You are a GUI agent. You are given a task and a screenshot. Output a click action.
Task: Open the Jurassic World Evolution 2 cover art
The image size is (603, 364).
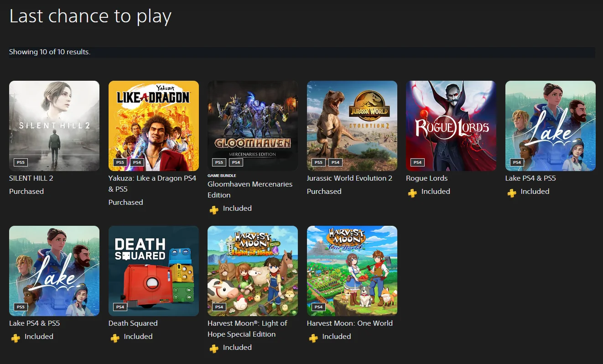[352, 126]
